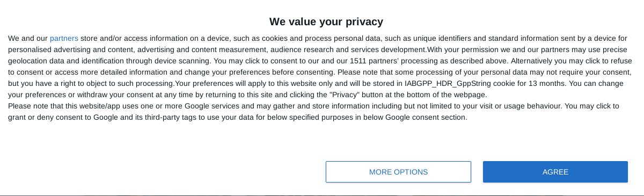
Task: Click the "personalised advertising and content" phrase
Action: [71, 50]
